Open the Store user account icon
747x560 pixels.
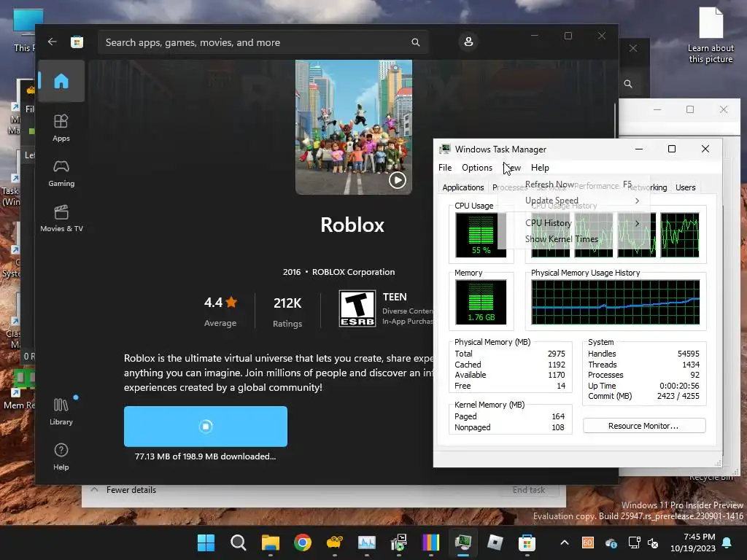point(468,42)
